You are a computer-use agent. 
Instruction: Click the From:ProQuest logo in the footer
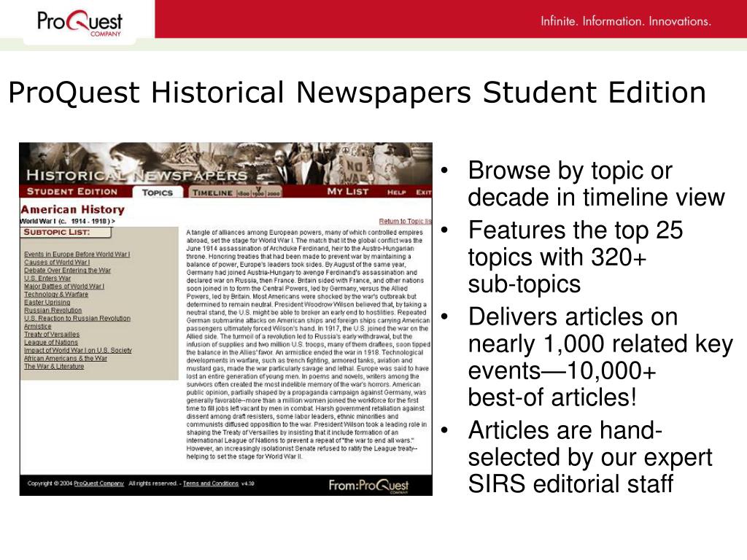[368, 486]
